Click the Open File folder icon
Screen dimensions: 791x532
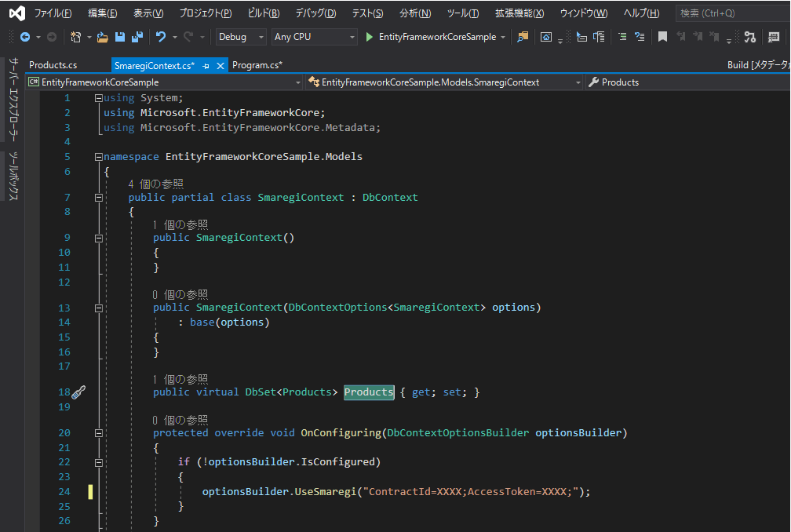103,37
